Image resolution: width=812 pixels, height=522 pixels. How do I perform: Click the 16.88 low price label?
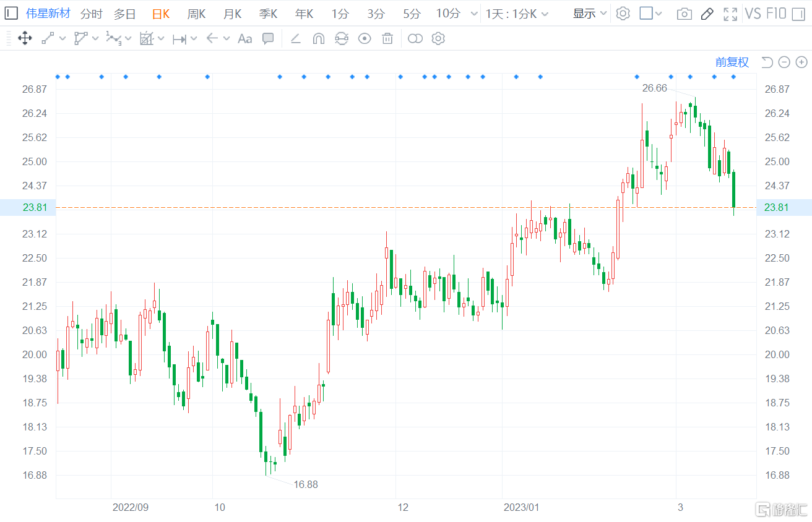coord(306,484)
